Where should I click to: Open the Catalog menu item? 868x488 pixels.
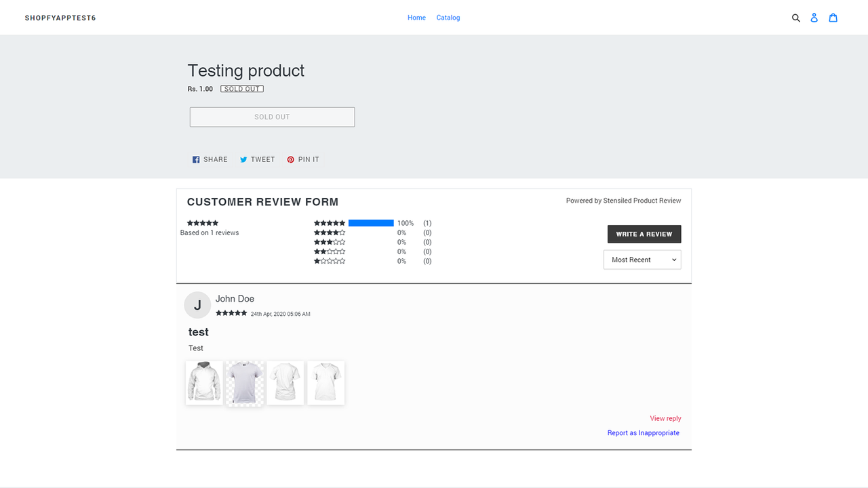[448, 18]
